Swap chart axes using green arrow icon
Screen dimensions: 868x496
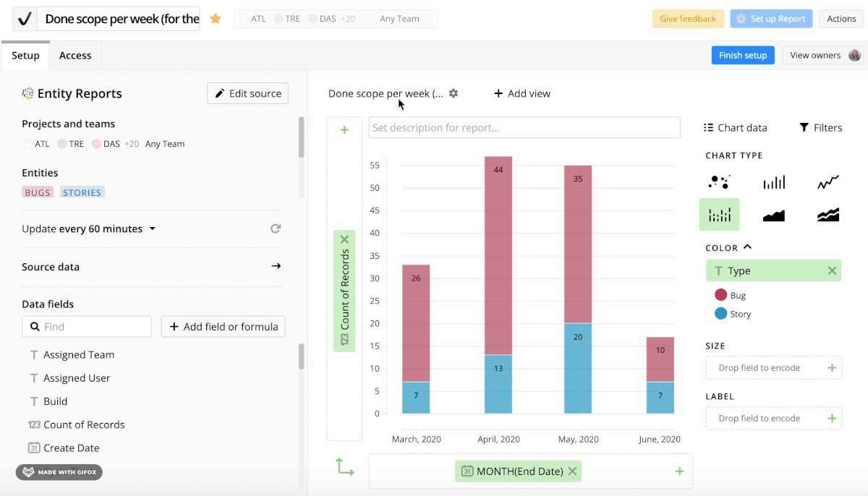[x=344, y=467]
